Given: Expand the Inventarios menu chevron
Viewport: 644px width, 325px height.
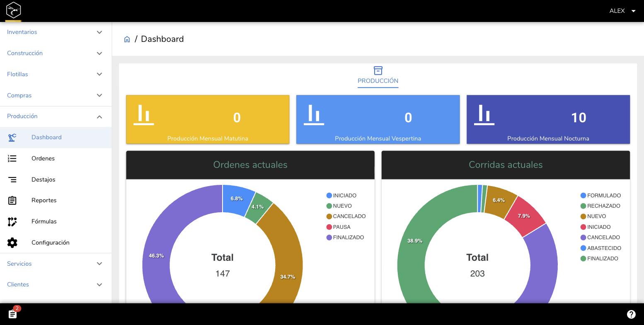Looking at the screenshot, I should tap(99, 32).
